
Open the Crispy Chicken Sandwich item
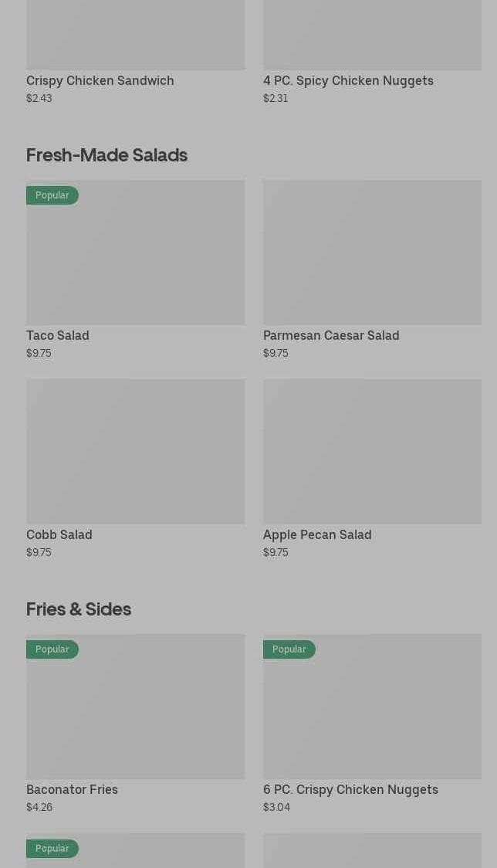click(x=100, y=80)
